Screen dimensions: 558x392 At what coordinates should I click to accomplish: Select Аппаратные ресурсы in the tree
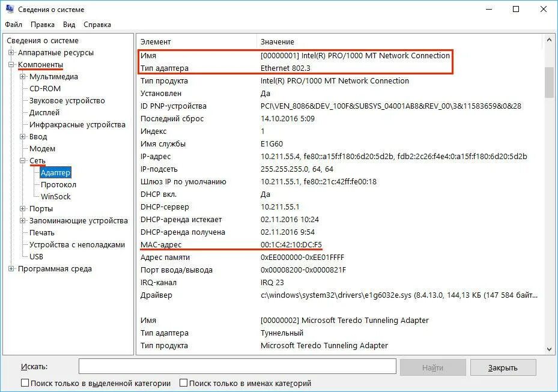tap(56, 53)
